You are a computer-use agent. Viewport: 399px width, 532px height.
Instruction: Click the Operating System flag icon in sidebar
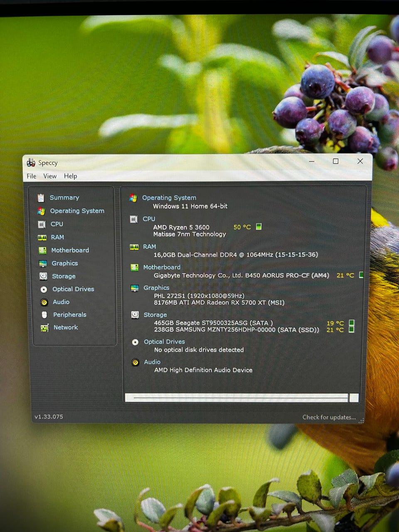(x=41, y=211)
